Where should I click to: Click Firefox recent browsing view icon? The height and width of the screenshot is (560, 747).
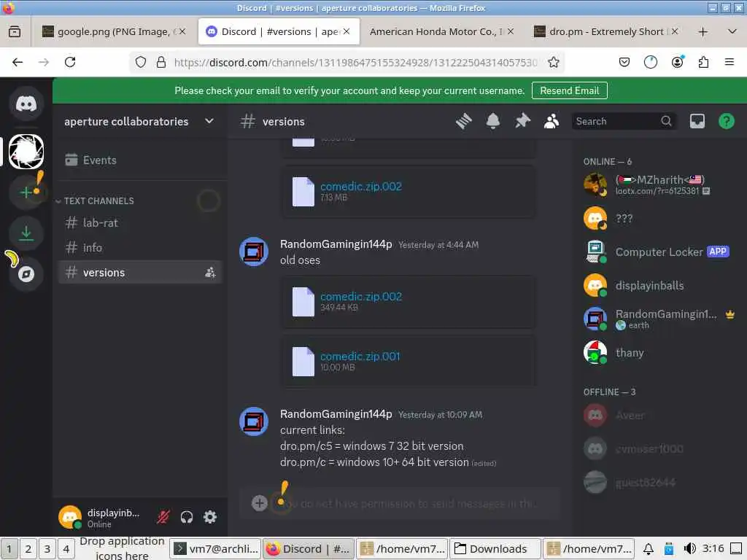[15, 32]
